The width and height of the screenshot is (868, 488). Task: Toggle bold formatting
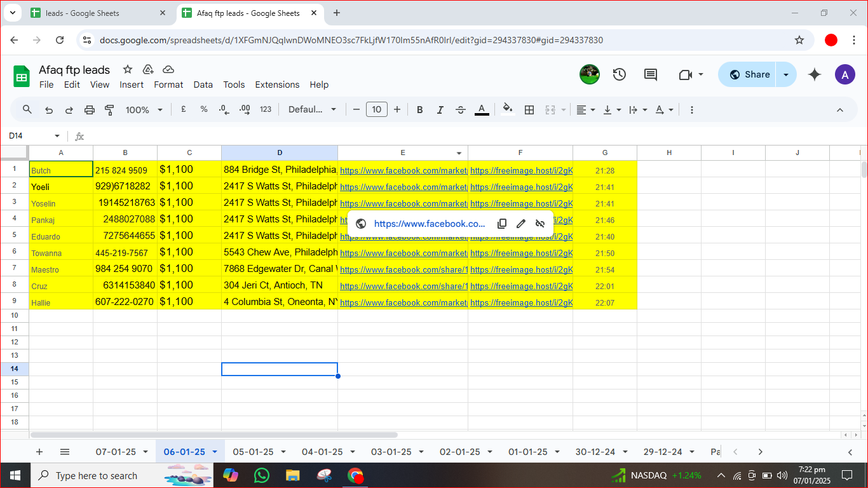pos(420,110)
